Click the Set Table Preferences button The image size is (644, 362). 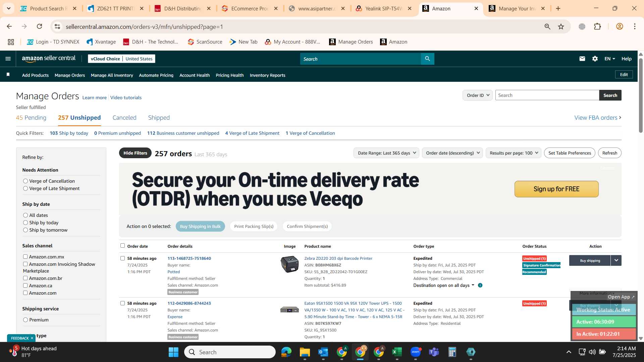point(570,153)
